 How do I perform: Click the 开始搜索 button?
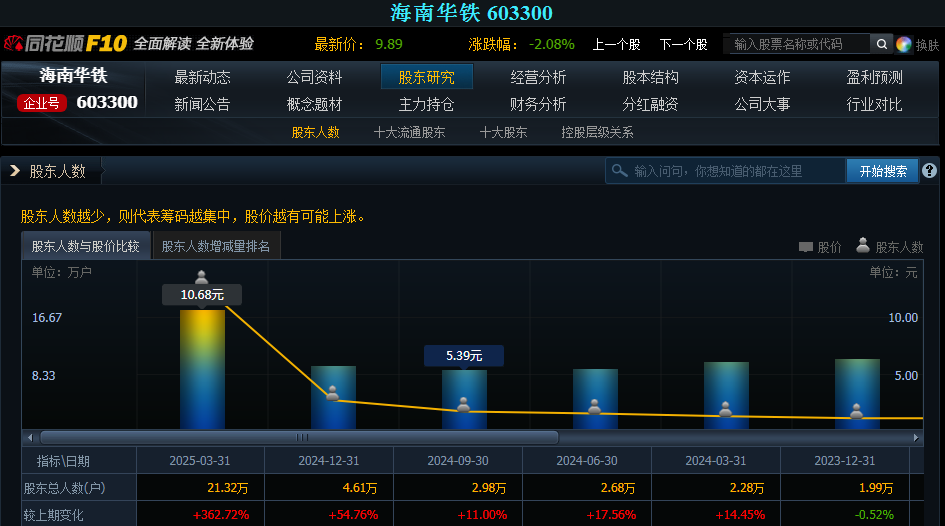(882, 171)
